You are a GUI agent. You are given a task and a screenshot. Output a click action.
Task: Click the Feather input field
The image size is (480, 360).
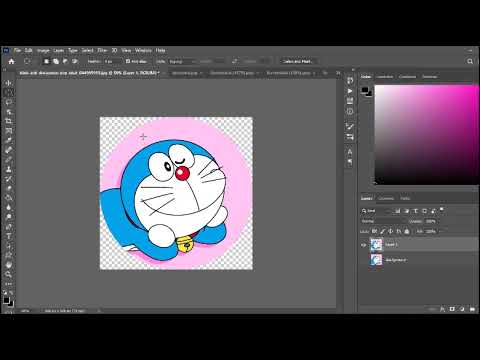tap(112, 62)
